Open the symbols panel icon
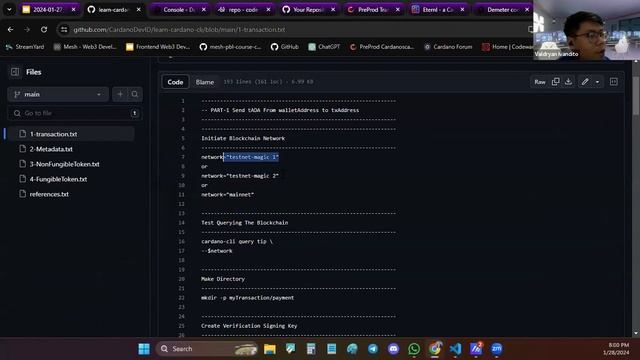640x360 pixels. [x=613, y=82]
